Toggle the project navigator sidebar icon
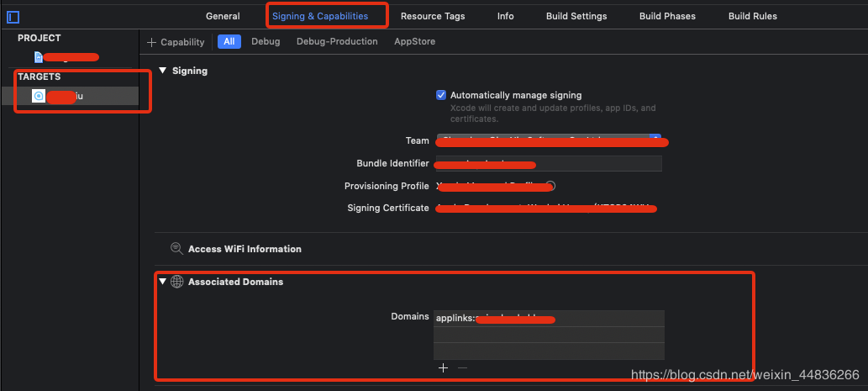868x391 pixels. click(13, 17)
